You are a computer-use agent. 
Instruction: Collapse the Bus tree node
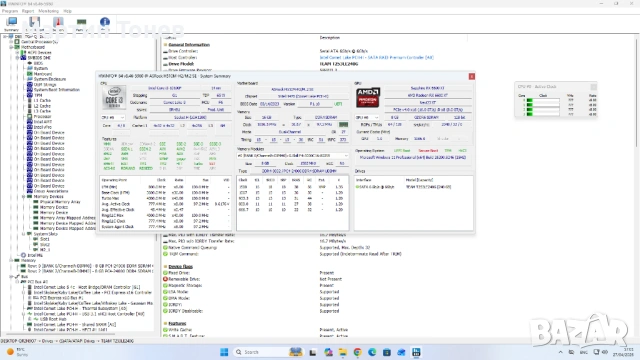pos(11,276)
